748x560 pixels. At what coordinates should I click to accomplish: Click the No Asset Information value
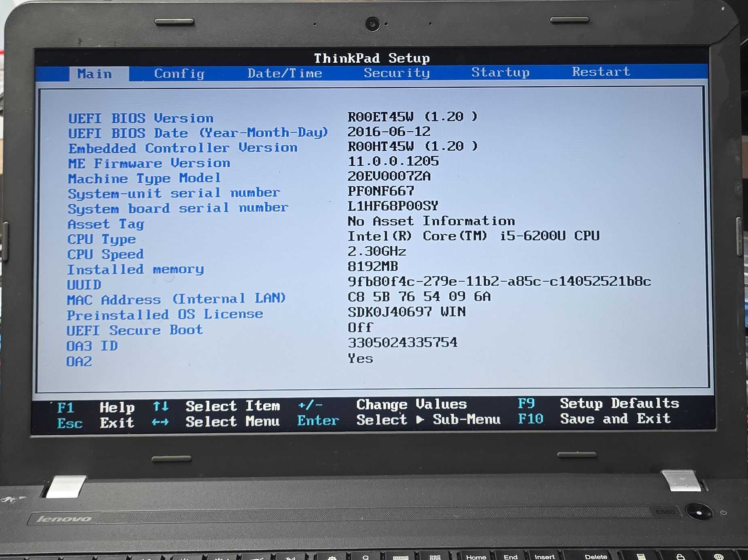[x=431, y=221]
